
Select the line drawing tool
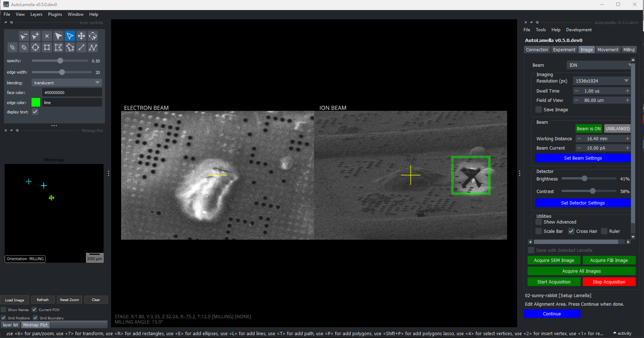click(x=81, y=47)
